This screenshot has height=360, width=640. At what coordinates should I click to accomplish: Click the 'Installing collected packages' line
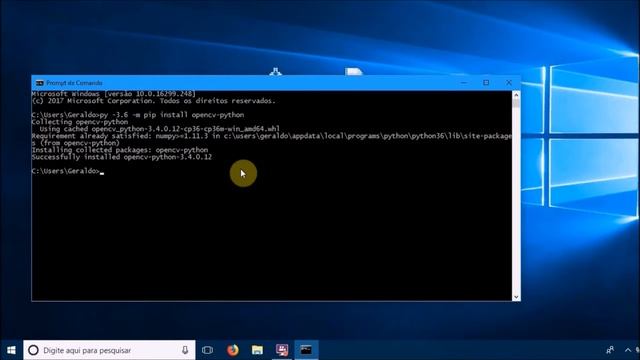click(120, 150)
